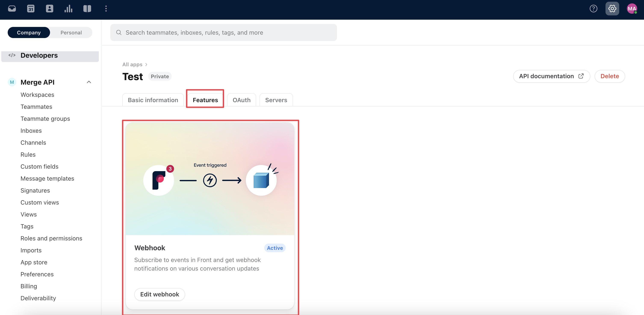Open the MA user avatar menu

point(632,9)
